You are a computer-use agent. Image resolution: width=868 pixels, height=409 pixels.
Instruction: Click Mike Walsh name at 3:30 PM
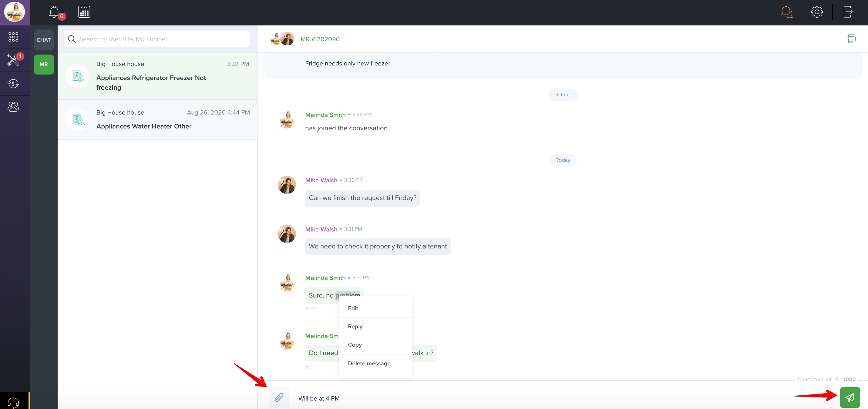pos(321,180)
